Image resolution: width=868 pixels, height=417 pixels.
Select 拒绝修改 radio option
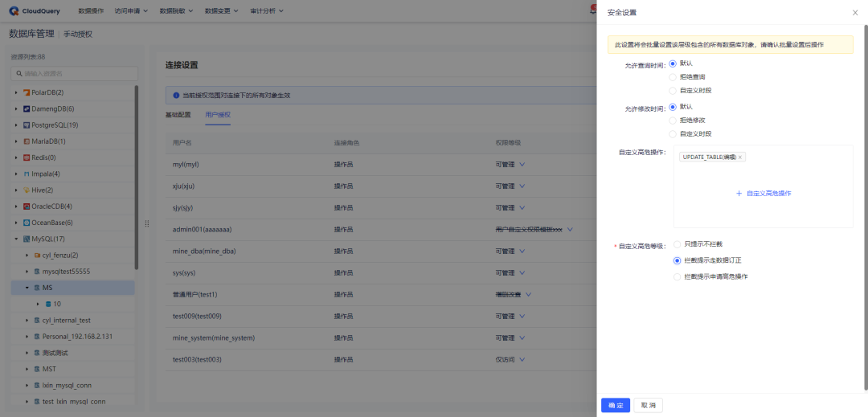(x=673, y=120)
